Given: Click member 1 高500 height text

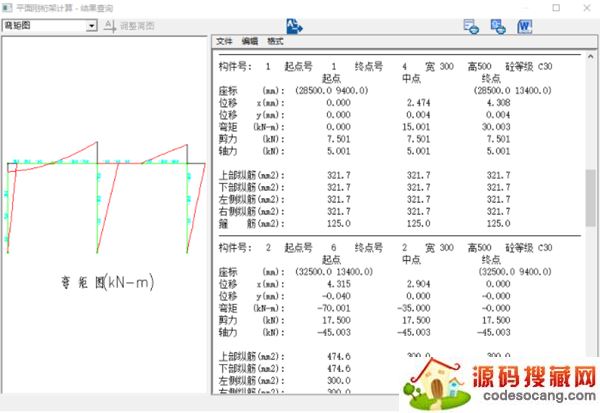Looking at the screenshot, I should pyautogui.click(x=479, y=66).
